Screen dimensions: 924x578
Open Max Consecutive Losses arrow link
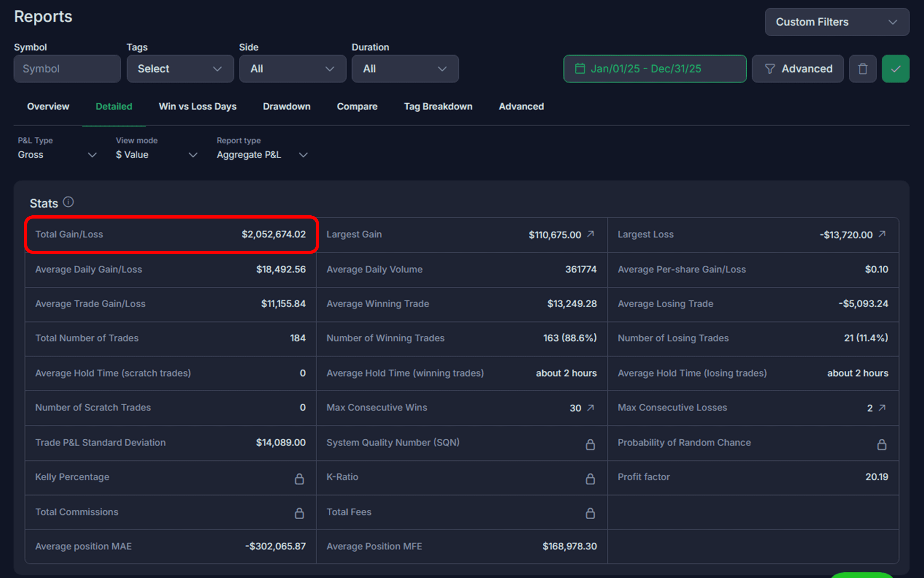(882, 408)
